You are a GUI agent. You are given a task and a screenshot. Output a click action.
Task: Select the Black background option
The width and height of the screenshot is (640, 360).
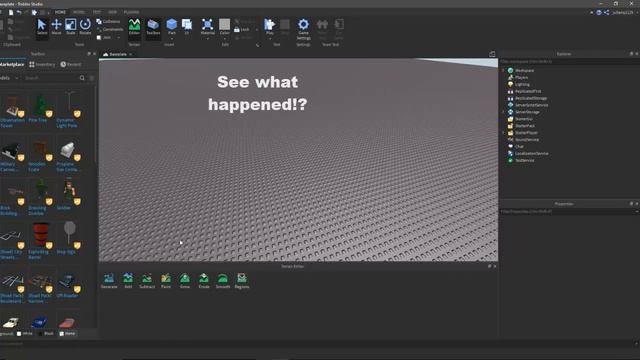[x=46, y=333]
